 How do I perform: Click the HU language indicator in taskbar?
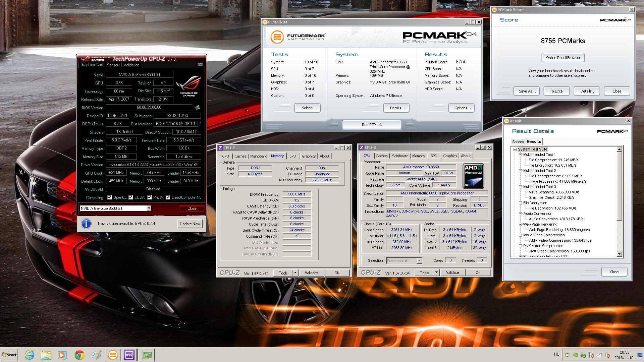[x=556, y=354]
